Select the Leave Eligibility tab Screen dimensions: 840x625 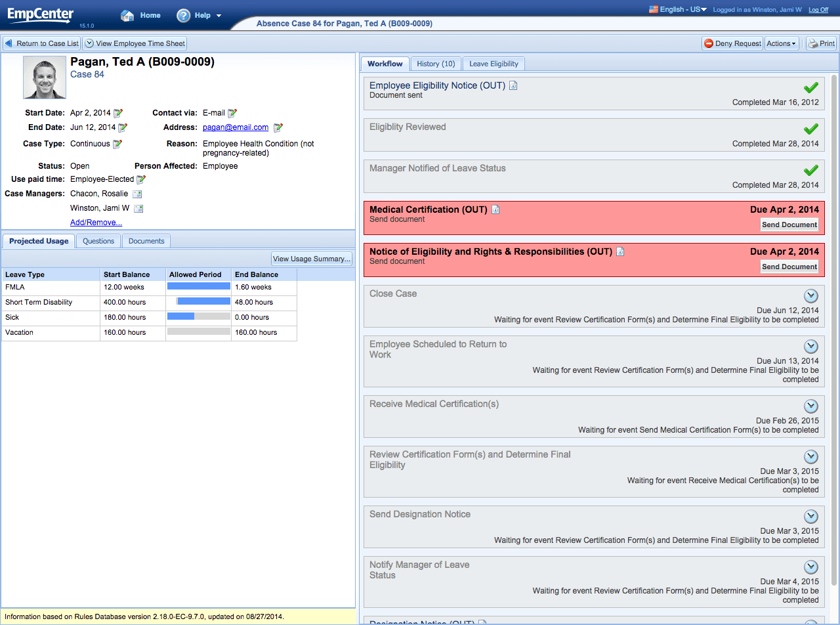(493, 64)
